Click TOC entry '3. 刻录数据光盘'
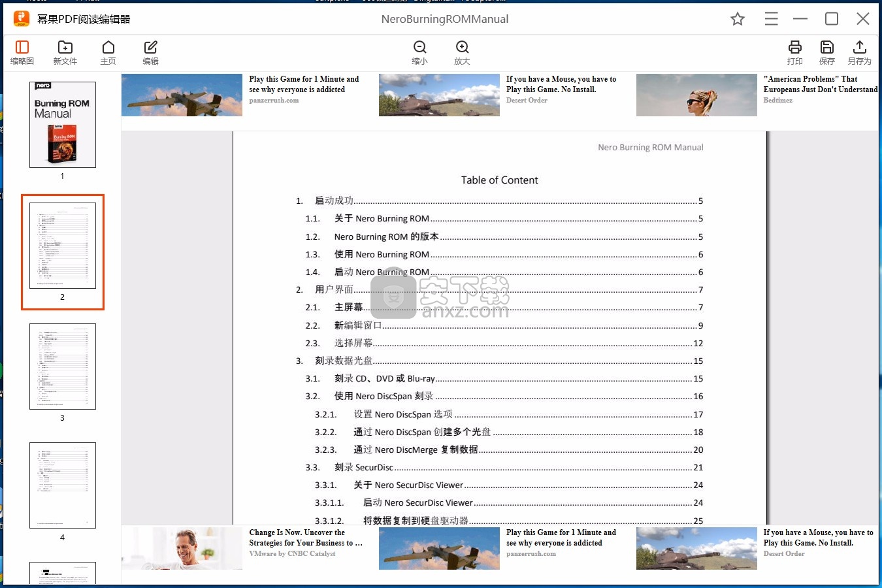The image size is (882, 588). click(499, 361)
